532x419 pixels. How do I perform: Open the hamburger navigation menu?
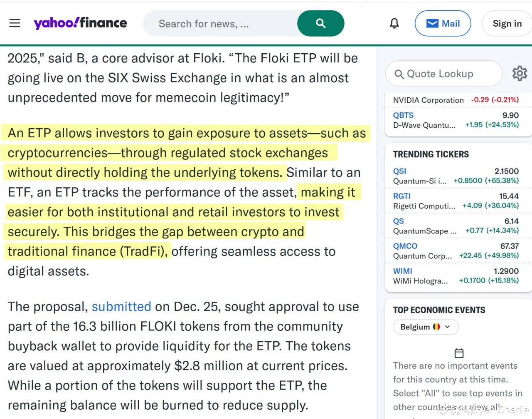(x=15, y=23)
